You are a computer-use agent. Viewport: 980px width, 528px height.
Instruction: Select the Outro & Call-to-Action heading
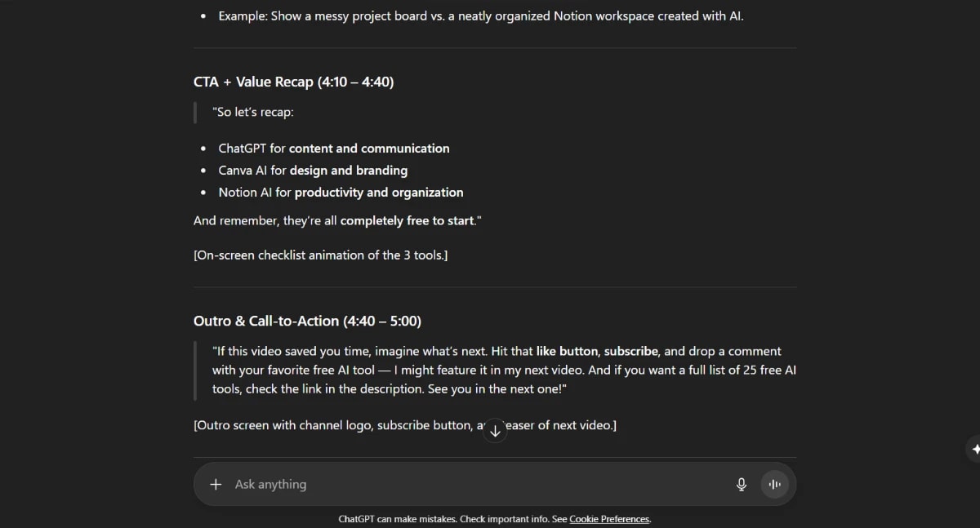306,321
